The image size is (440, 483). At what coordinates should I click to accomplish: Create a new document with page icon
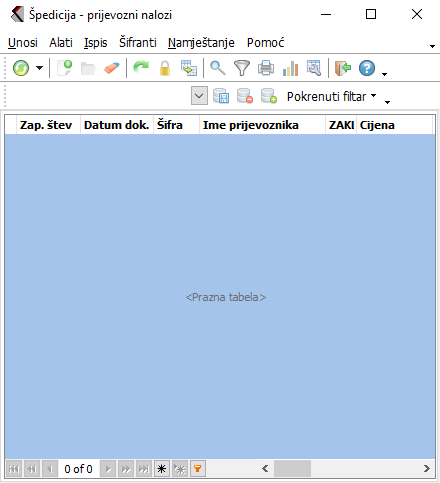pyautogui.click(x=65, y=68)
